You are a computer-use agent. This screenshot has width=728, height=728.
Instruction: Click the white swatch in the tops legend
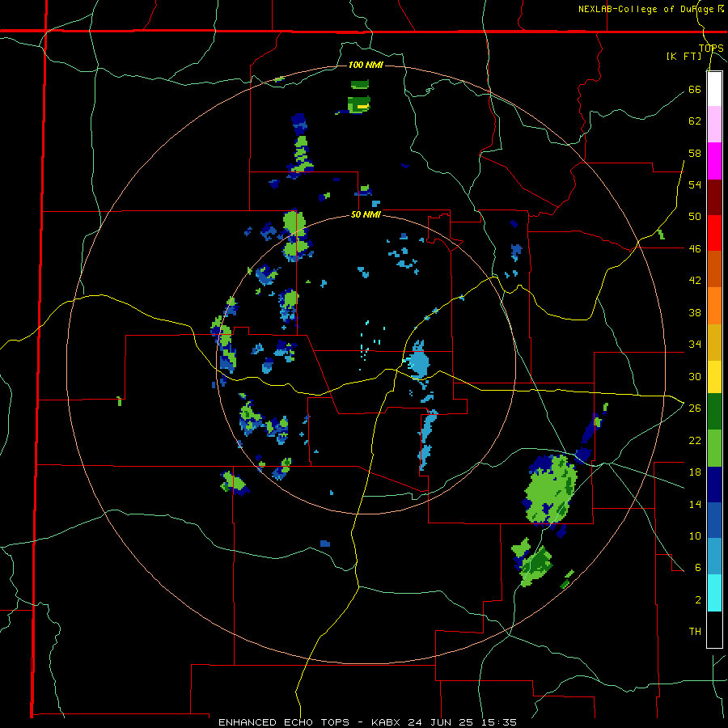click(x=714, y=89)
